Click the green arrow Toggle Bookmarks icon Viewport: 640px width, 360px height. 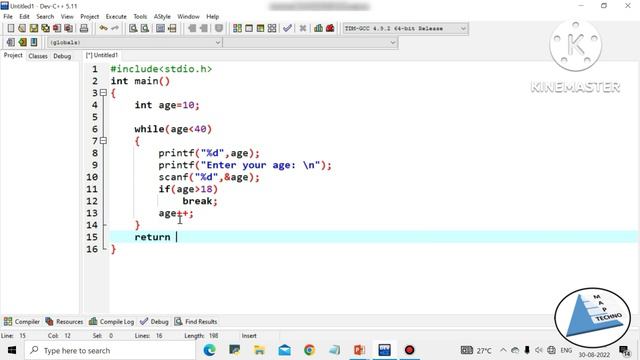click(22, 42)
